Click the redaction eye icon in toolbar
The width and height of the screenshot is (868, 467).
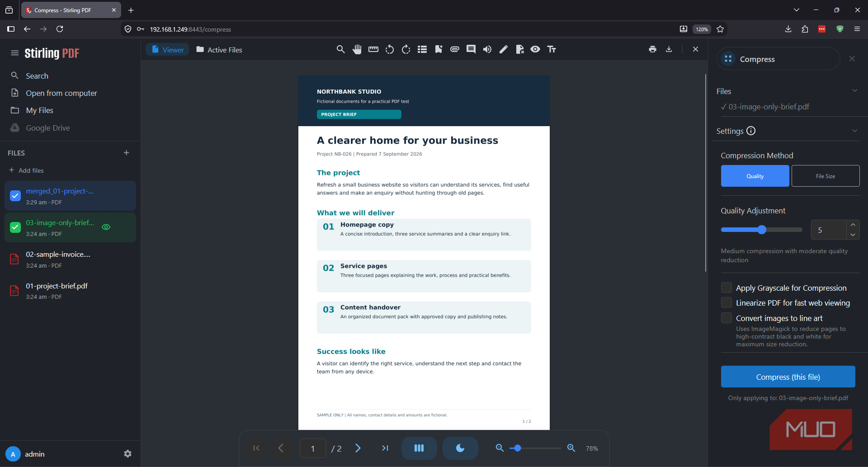click(535, 49)
